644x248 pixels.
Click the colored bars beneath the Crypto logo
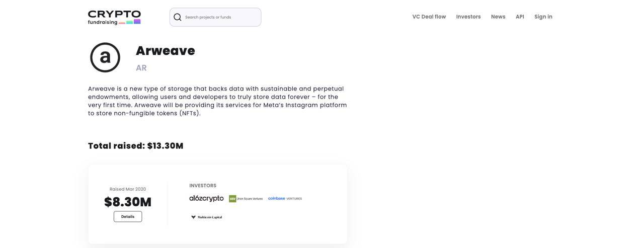click(130, 22)
